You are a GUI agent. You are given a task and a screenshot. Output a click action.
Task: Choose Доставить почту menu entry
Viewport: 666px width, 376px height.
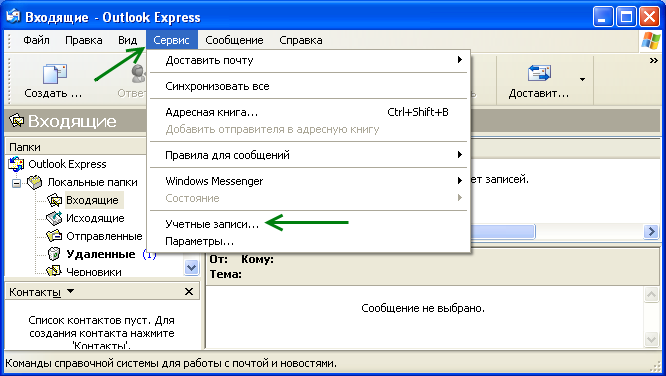click(x=309, y=60)
